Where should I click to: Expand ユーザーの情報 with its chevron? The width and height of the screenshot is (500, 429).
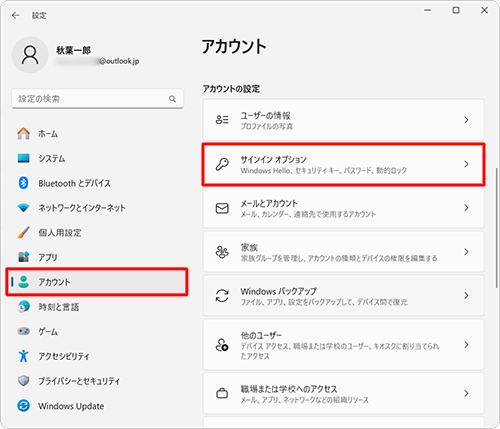(466, 120)
